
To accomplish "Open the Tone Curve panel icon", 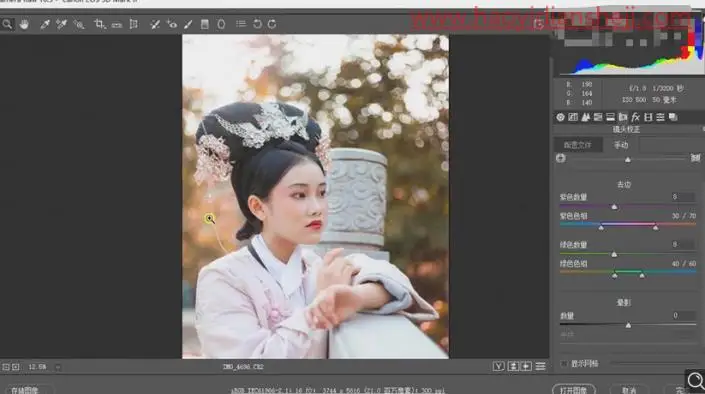I will 573,117.
